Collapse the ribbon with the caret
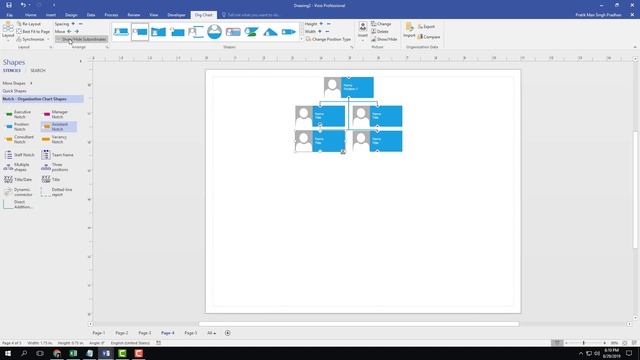The height and width of the screenshot is (360, 640). (634, 47)
